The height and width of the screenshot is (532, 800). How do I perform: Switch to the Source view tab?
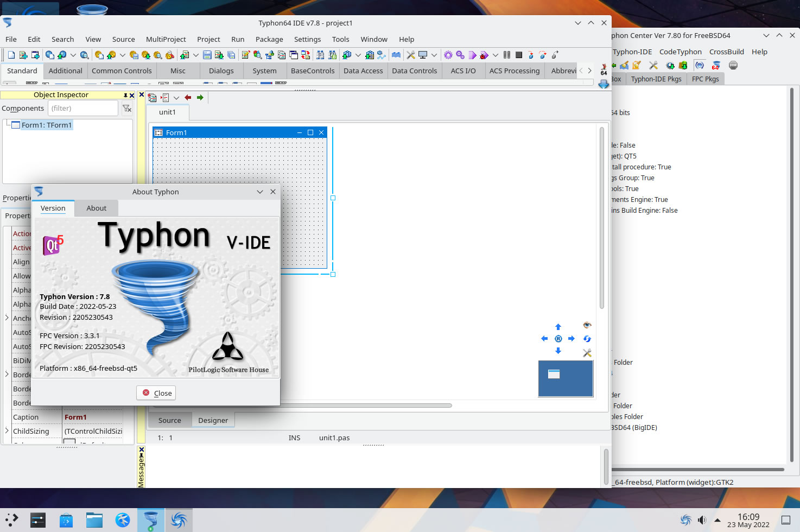pyautogui.click(x=169, y=420)
